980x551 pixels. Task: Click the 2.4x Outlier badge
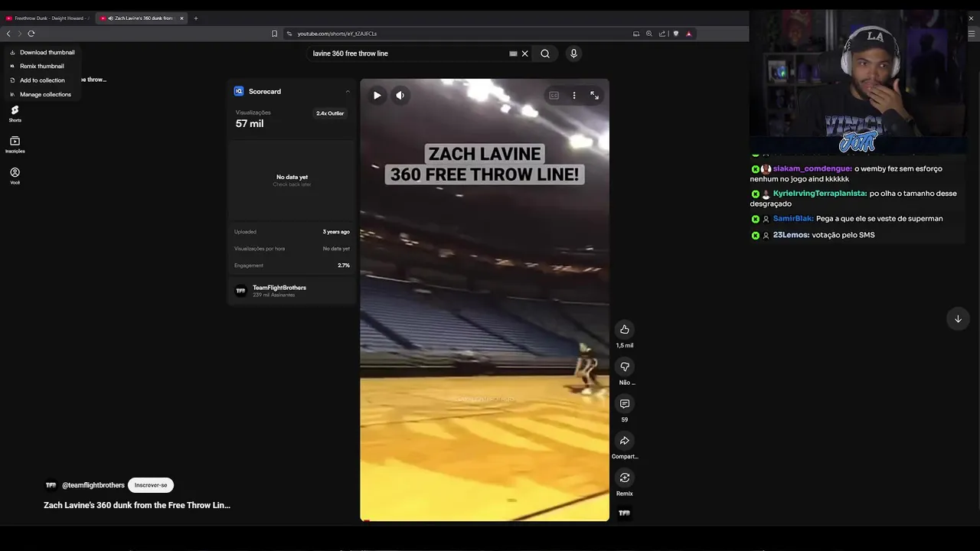pyautogui.click(x=330, y=113)
